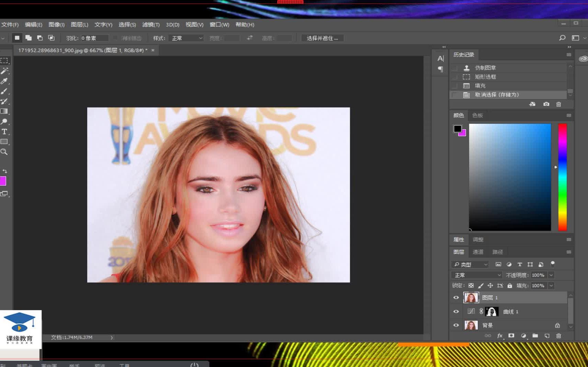588x367 pixels.
Task: Open Layers panel menu
Action: coord(569,252)
